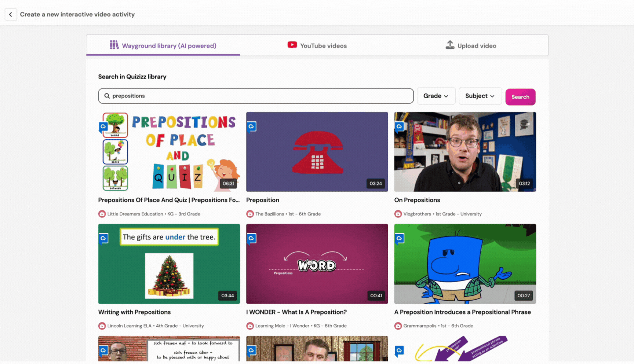Click the 03:44 duration badge
The image size is (634, 364).
click(x=227, y=295)
